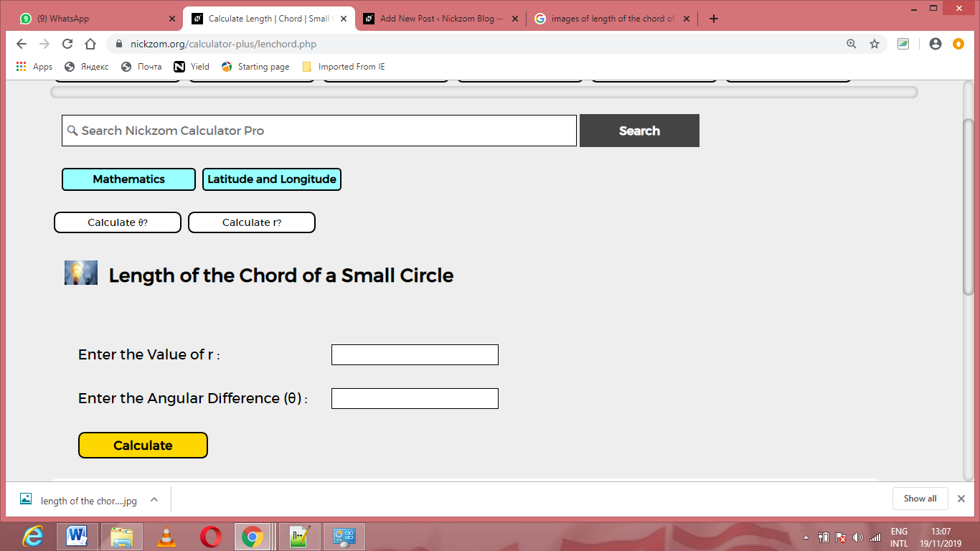Open the control panel taskbar icon
Image resolution: width=980 pixels, height=551 pixels.
point(345,536)
